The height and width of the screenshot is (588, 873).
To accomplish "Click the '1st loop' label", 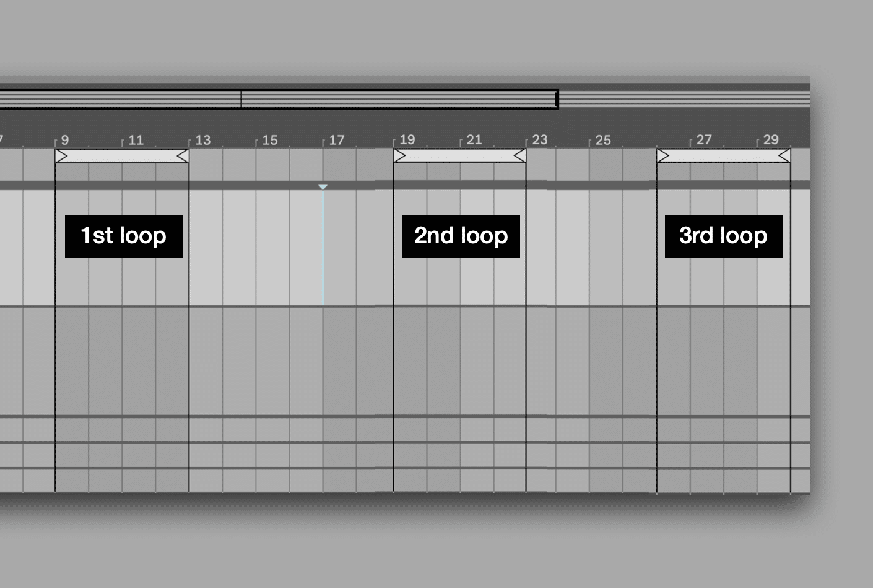I will (x=123, y=236).
